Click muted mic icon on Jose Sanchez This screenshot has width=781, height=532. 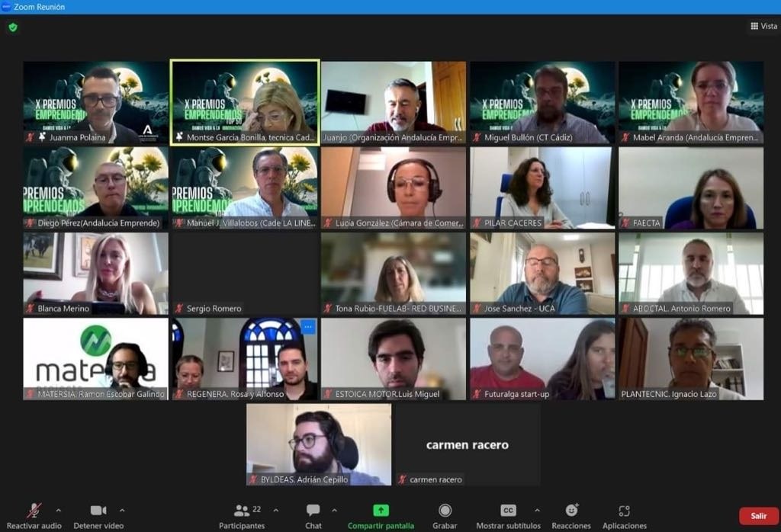tap(477, 308)
